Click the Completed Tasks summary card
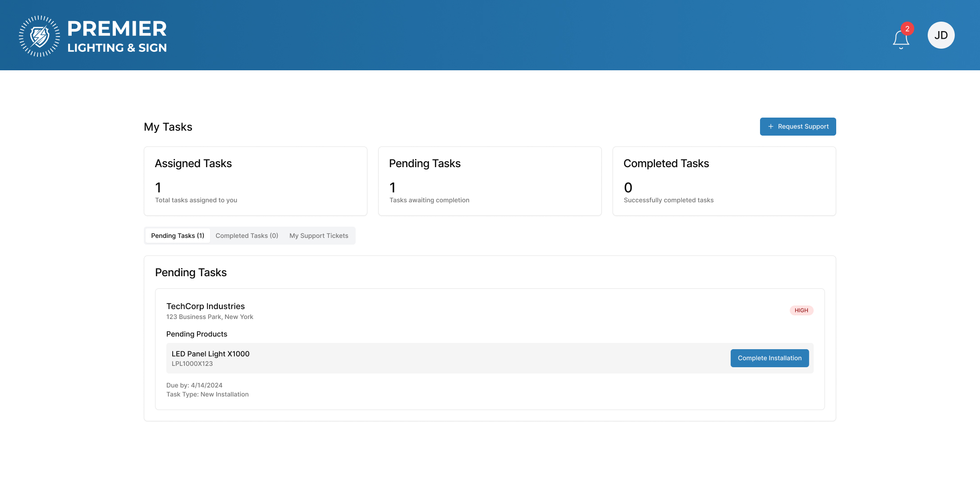 [724, 181]
